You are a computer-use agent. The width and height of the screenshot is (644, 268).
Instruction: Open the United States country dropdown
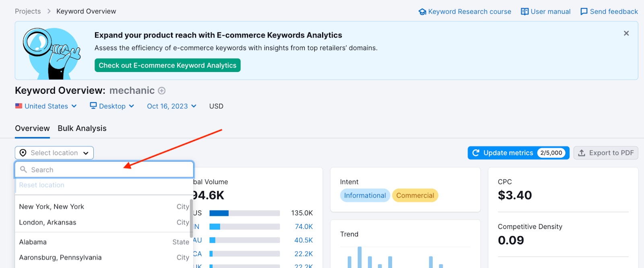coord(46,106)
